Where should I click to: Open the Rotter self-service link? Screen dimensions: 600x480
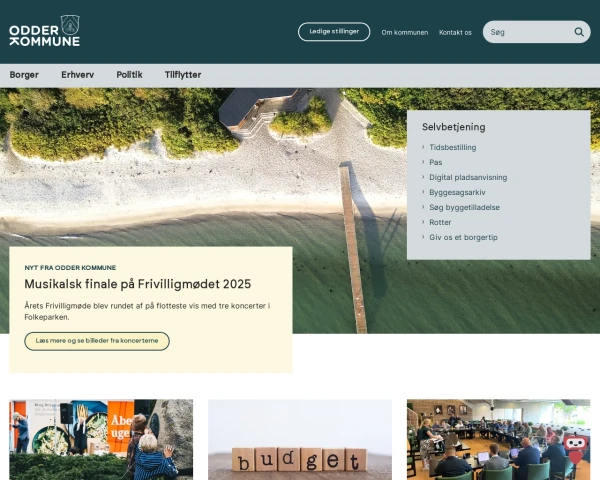[x=440, y=222]
